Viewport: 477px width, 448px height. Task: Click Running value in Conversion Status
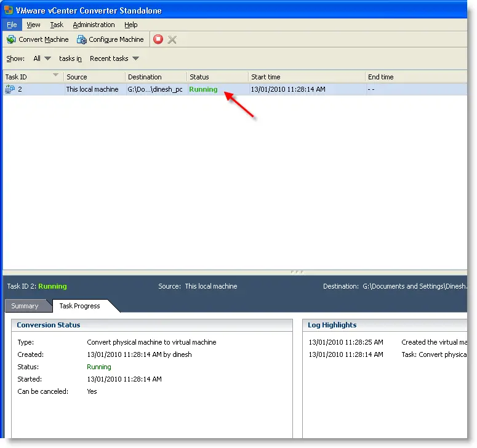click(99, 367)
